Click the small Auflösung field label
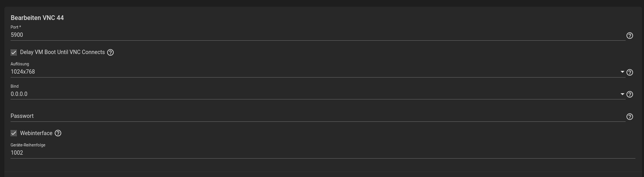 pyautogui.click(x=20, y=64)
